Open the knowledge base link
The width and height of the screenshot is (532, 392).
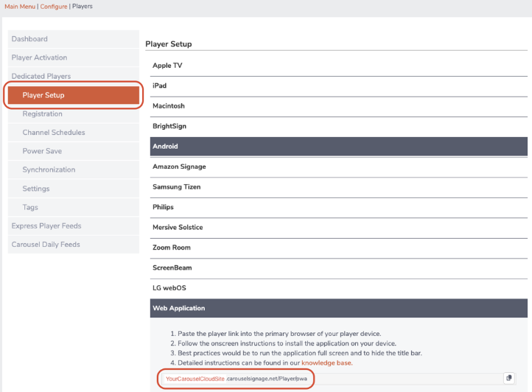coord(326,363)
